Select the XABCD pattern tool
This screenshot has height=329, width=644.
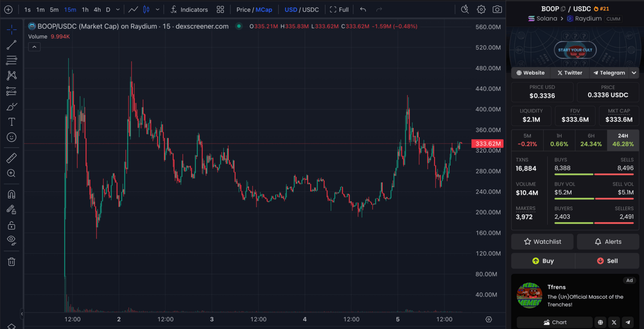tap(11, 76)
